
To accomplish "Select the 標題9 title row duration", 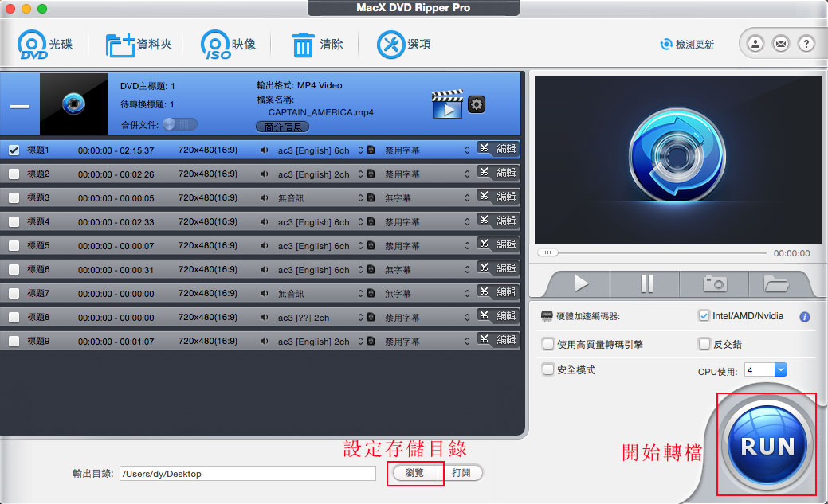I will pos(116,342).
